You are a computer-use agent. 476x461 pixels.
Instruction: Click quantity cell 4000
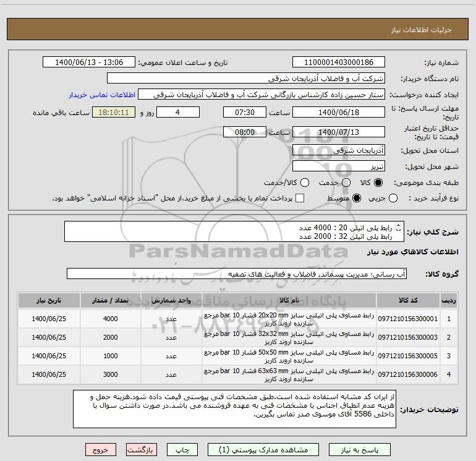(110, 319)
